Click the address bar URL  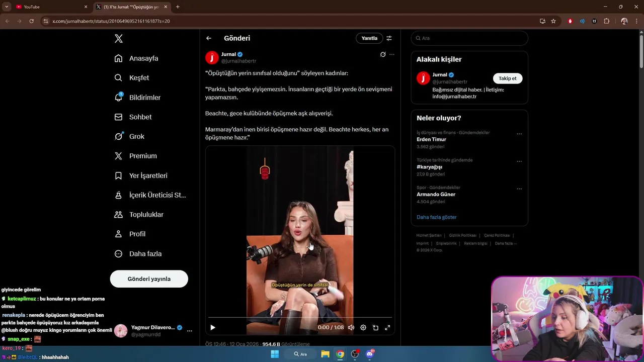point(111,21)
